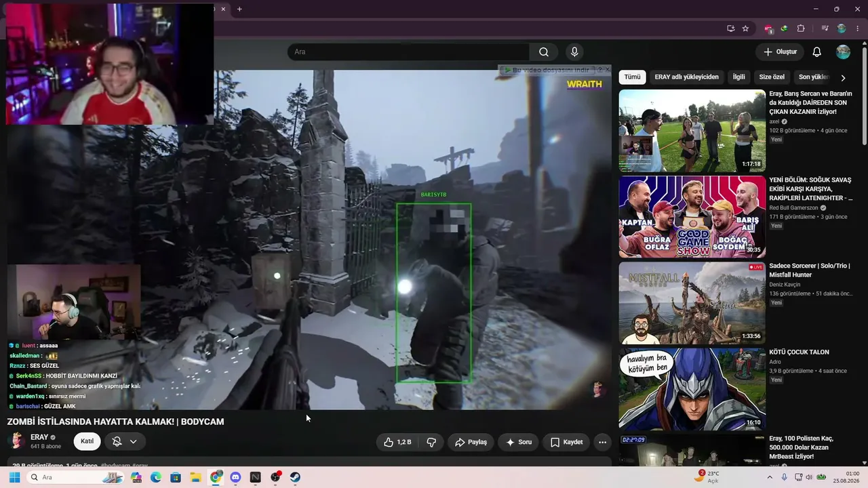
Task: Close the current Chrome tab
Action: point(223,9)
